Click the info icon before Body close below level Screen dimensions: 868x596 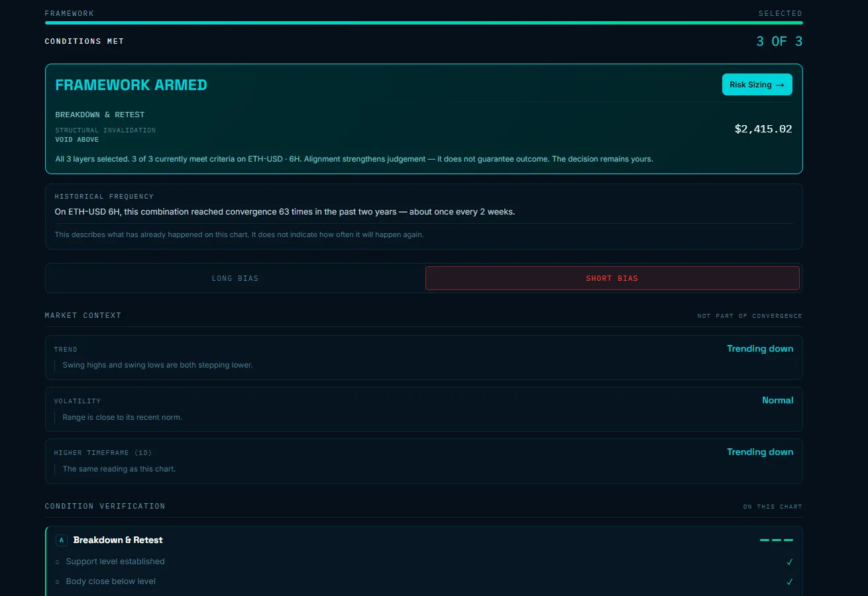(x=57, y=582)
